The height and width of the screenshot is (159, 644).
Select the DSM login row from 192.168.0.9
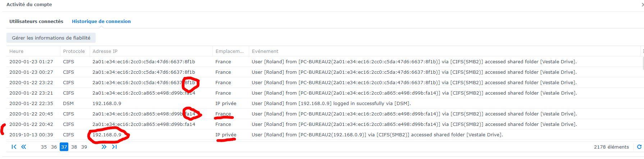point(324,103)
